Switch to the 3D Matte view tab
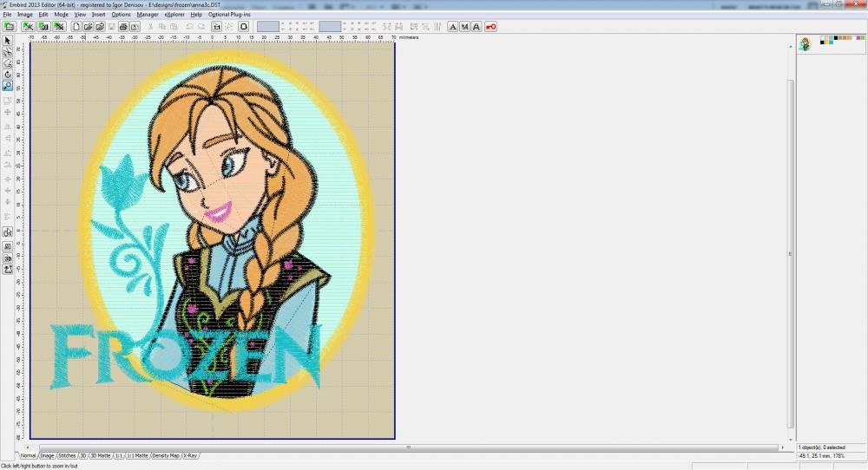The width and height of the screenshot is (868, 470). pyautogui.click(x=101, y=455)
